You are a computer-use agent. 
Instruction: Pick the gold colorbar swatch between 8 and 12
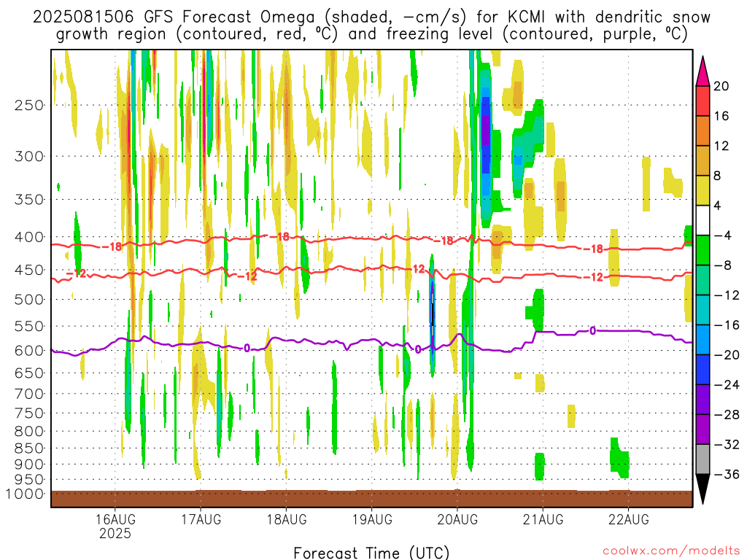click(703, 161)
